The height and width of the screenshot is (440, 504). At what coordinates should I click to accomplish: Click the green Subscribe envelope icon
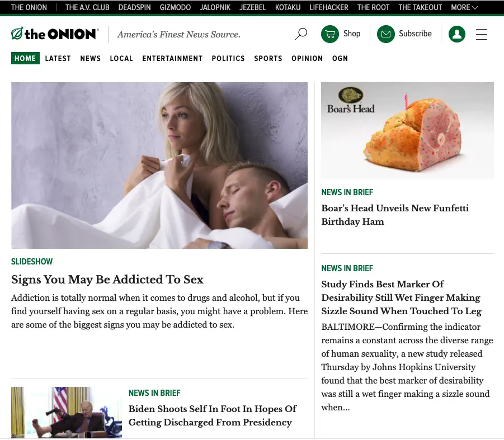click(386, 34)
